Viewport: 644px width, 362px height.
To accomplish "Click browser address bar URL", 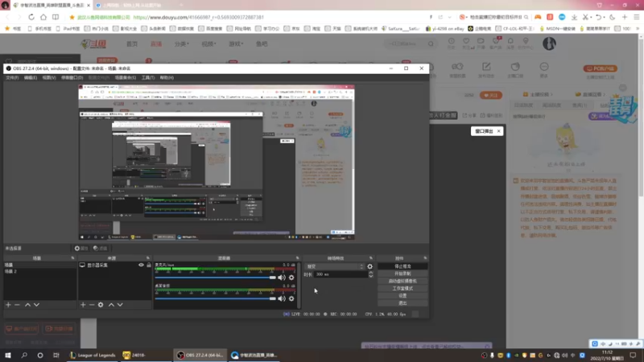I will (x=198, y=17).
